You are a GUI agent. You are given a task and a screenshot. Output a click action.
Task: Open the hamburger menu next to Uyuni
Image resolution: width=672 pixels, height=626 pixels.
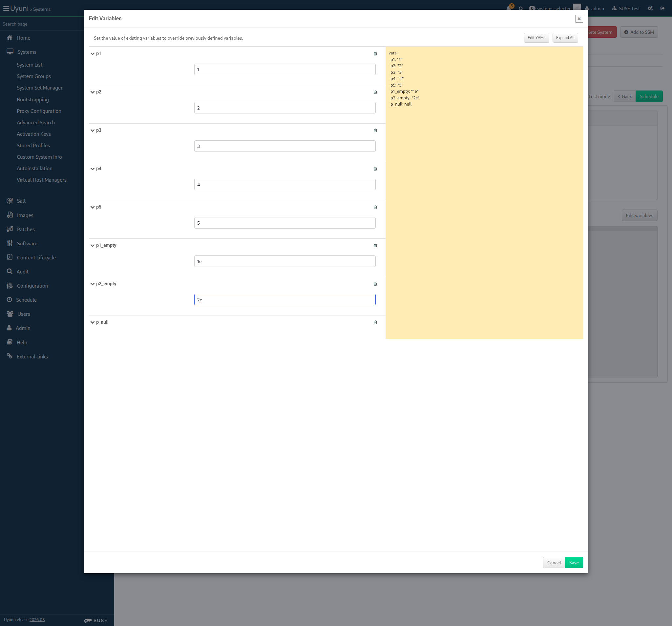pyautogui.click(x=6, y=9)
